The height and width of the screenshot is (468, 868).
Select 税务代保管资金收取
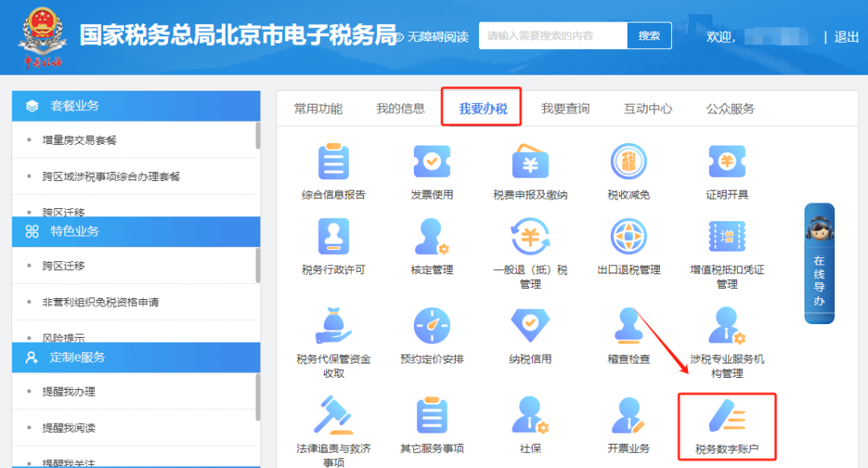334,326
